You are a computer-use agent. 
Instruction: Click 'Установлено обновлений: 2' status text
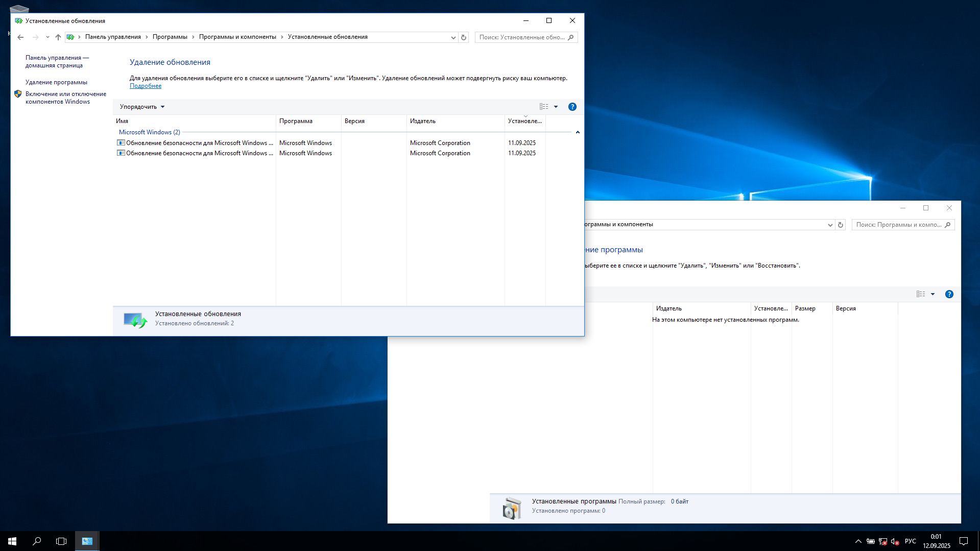195,323
